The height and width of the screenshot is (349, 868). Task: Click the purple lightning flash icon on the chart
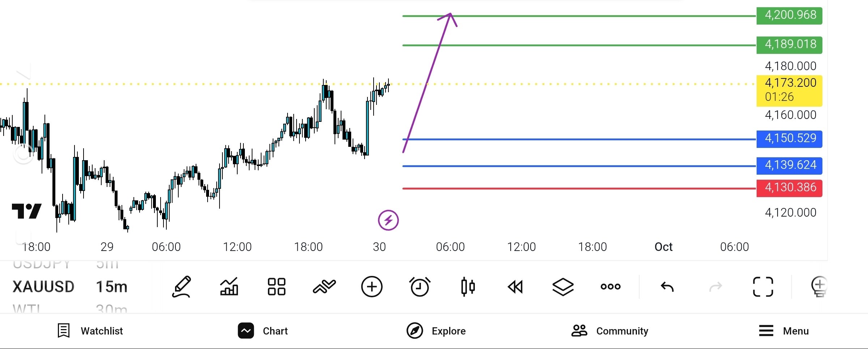click(x=388, y=220)
